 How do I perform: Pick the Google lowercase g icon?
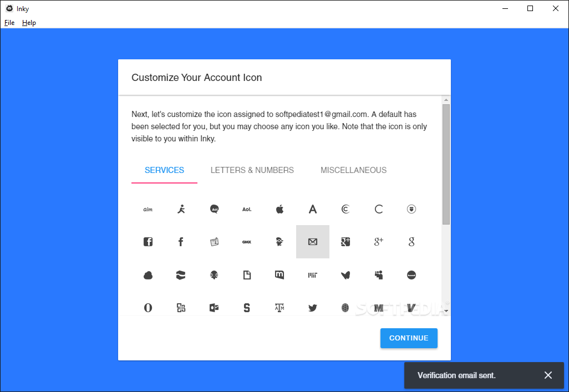[x=411, y=242]
